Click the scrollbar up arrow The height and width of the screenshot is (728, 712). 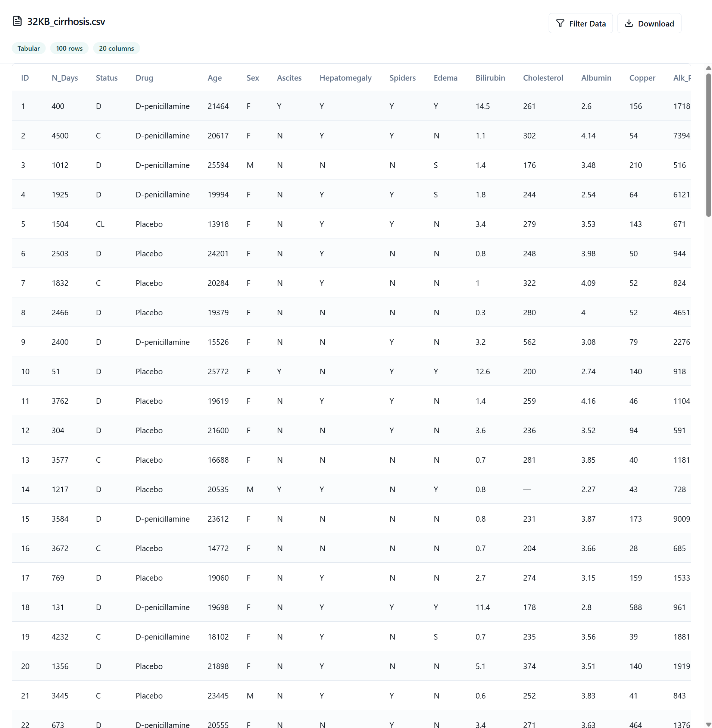pos(708,68)
